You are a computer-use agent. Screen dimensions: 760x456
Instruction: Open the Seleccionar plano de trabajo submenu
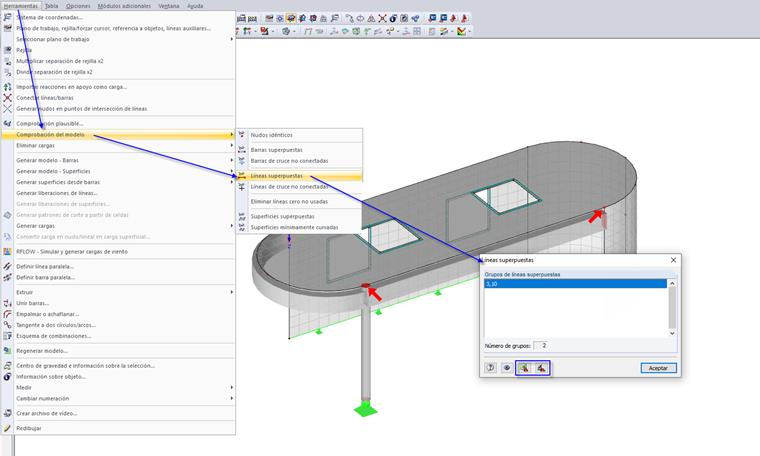pyautogui.click(x=118, y=39)
